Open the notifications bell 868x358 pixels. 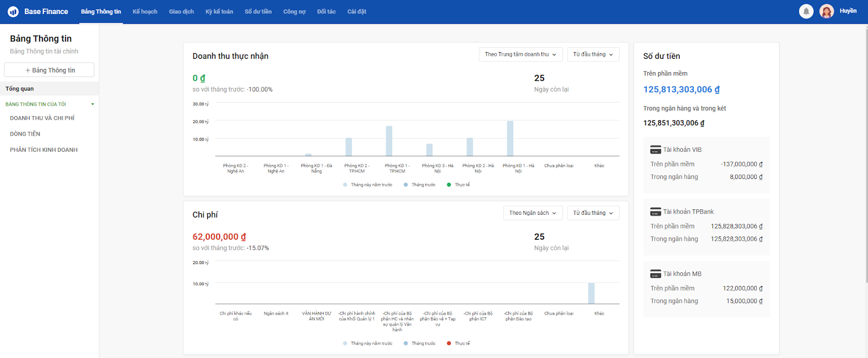coord(806,11)
